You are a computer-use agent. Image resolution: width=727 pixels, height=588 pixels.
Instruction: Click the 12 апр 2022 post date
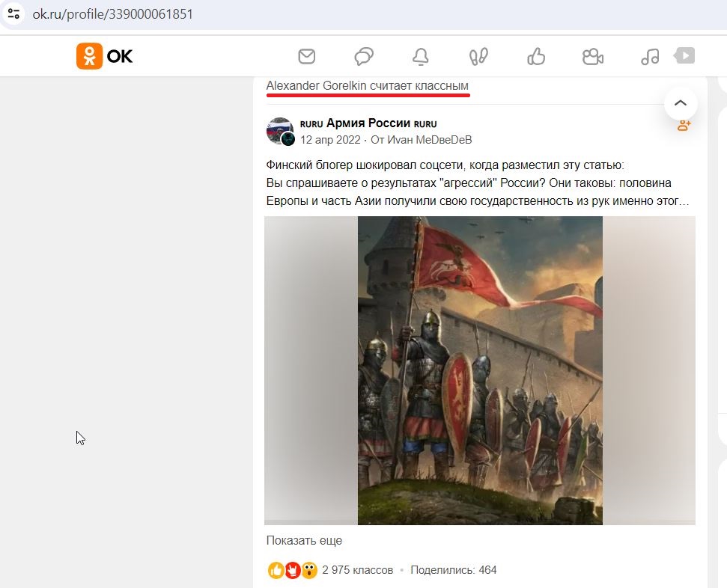[x=330, y=140]
